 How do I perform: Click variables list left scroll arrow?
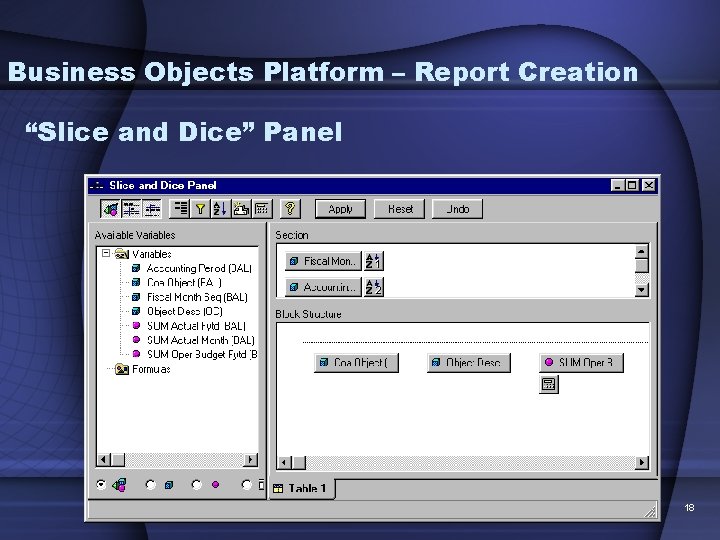(x=103, y=460)
